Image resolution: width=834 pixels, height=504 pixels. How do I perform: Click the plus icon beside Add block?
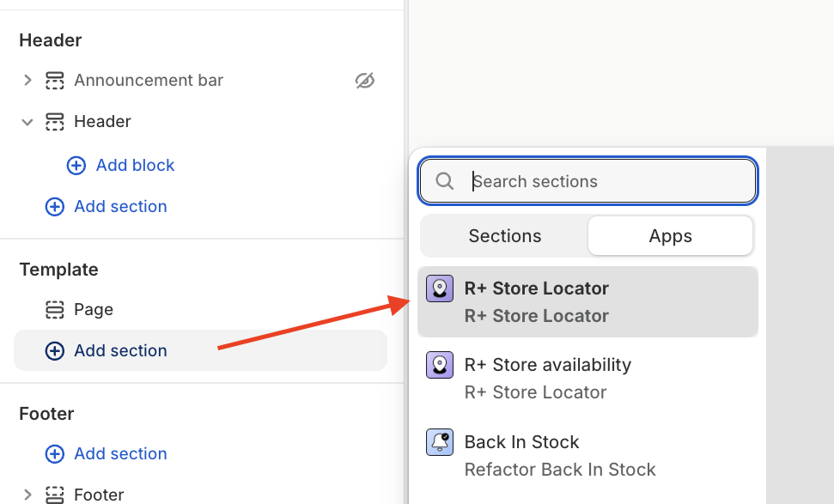point(76,166)
